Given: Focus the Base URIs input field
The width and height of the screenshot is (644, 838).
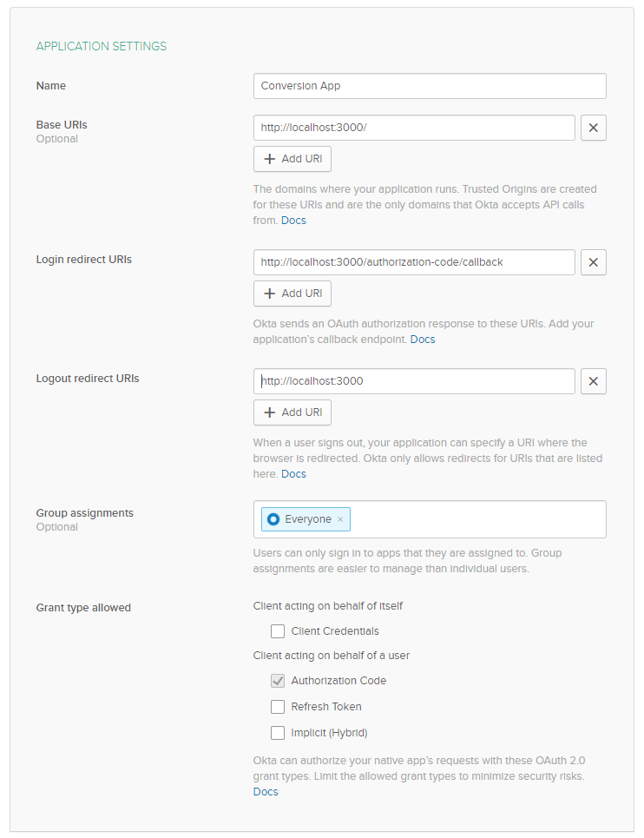Looking at the screenshot, I should click(414, 128).
